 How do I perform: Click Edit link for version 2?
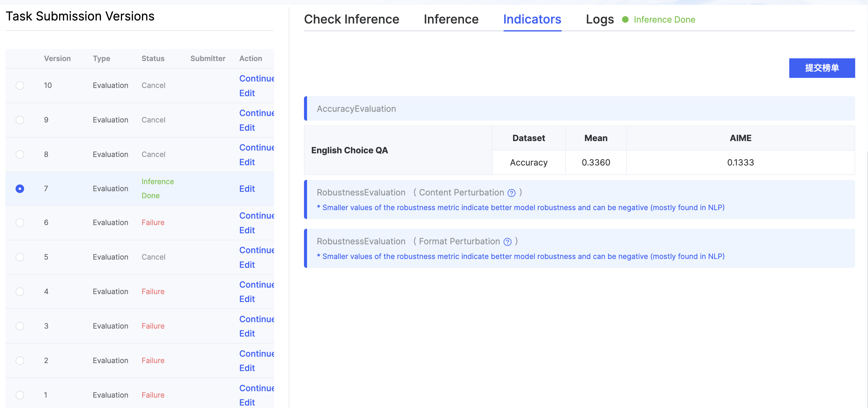247,368
